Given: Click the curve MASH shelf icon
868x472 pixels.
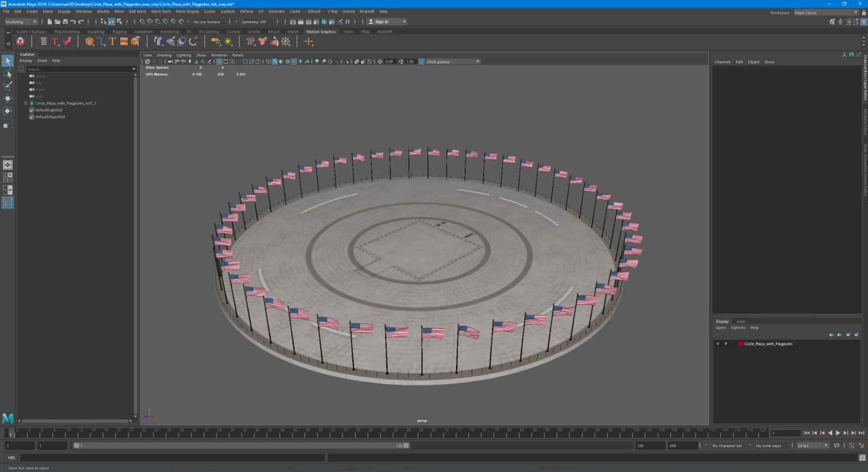Looking at the screenshot, I should click(x=101, y=42).
